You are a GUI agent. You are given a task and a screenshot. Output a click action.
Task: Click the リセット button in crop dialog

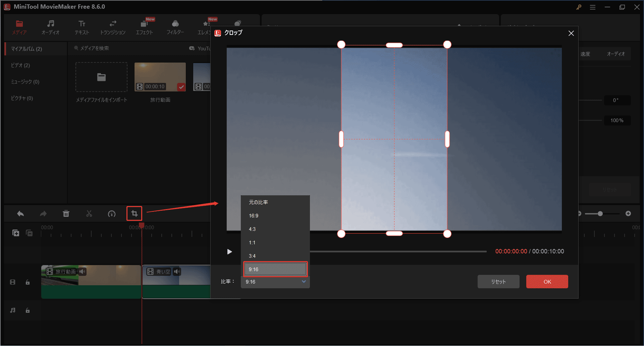coord(498,282)
